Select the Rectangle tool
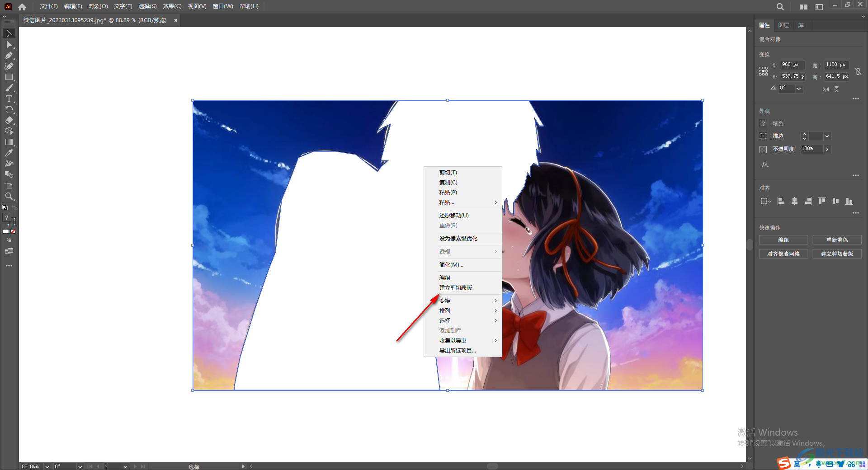Image resolution: width=868 pixels, height=470 pixels. coord(9,77)
